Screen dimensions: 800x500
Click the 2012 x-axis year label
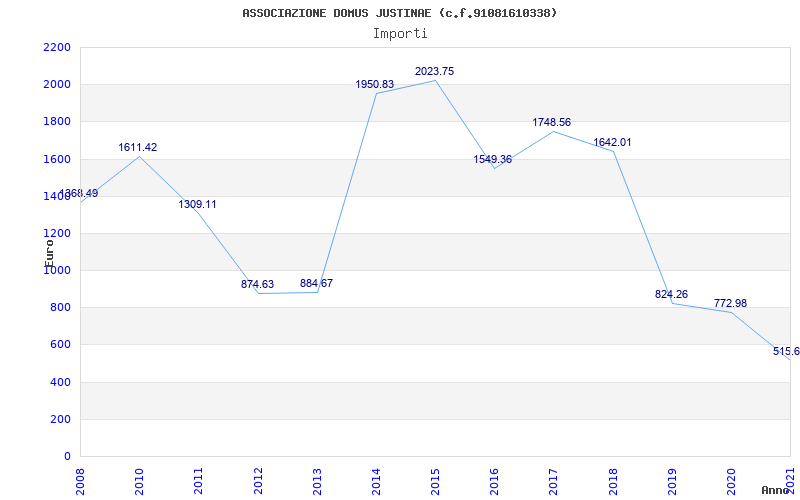click(x=258, y=481)
